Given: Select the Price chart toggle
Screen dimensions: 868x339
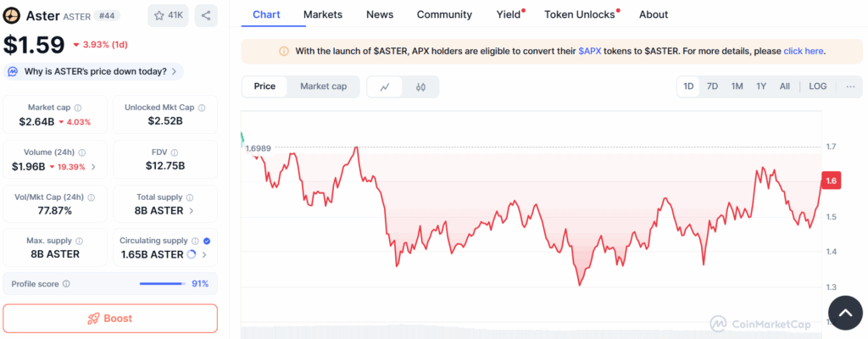Looking at the screenshot, I should tap(264, 86).
